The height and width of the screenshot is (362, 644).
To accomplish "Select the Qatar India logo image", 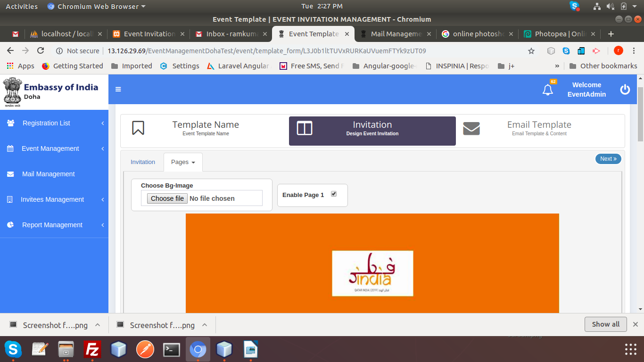I will (x=372, y=273).
